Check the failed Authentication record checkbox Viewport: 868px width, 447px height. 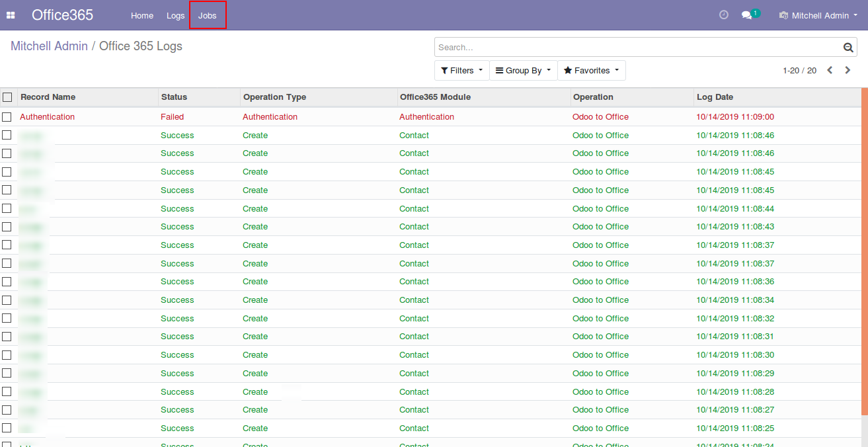[7, 117]
